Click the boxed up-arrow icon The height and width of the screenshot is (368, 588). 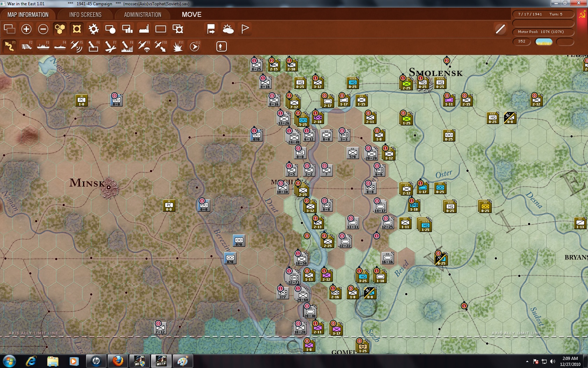pyautogui.click(x=221, y=46)
